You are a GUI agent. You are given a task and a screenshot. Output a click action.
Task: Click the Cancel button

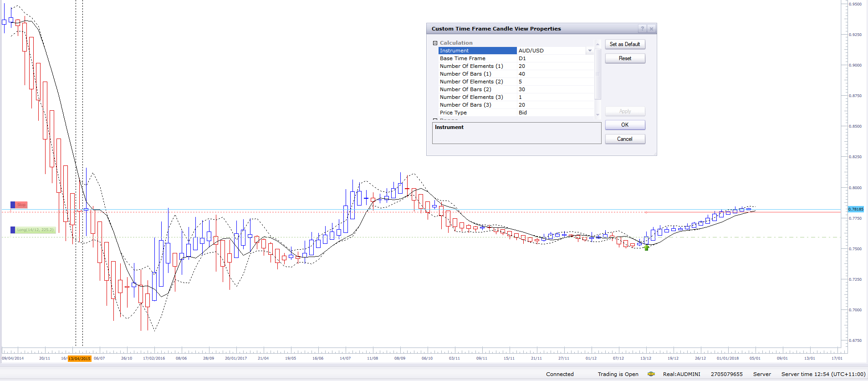pos(625,139)
